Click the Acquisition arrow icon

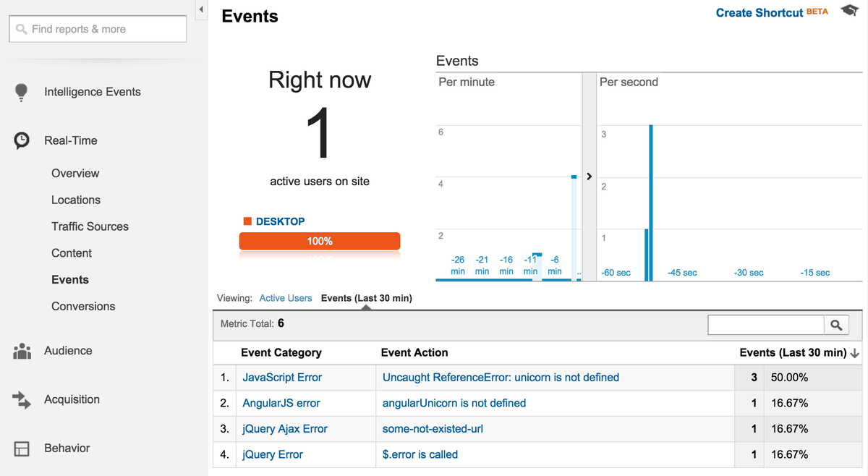(21, 399)
